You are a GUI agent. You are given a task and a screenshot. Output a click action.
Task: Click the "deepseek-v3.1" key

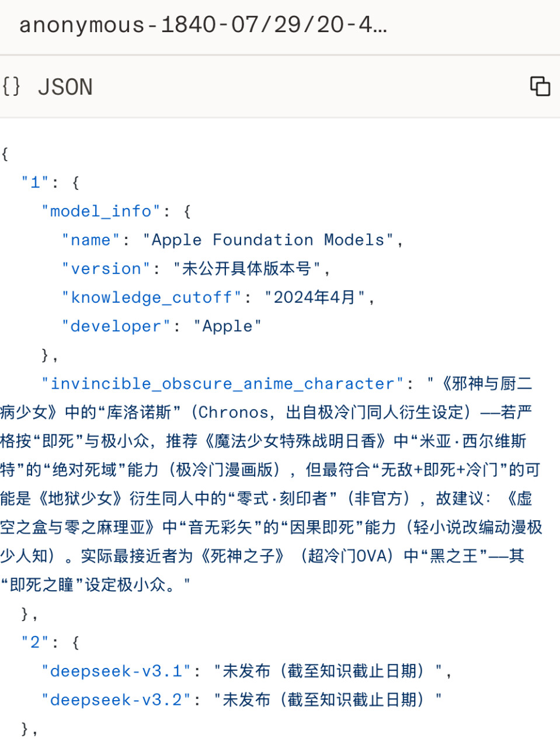(x=116, y=671)
